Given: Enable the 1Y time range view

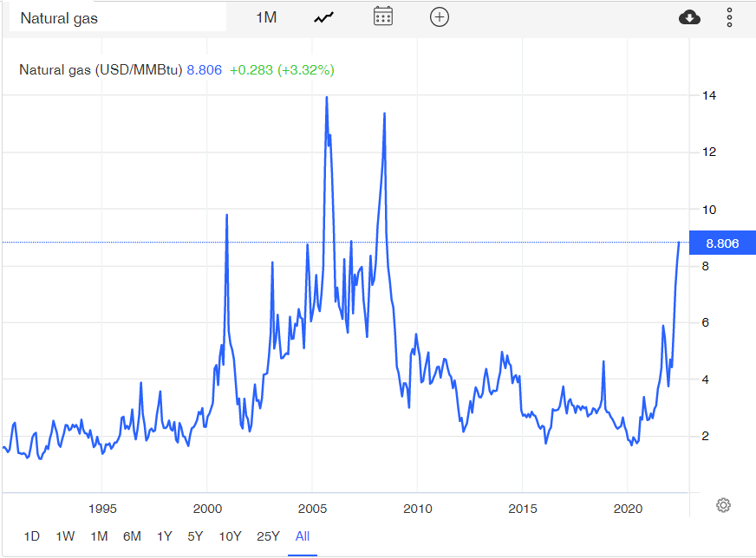Looking at the screenshot, I should (164, 536).
